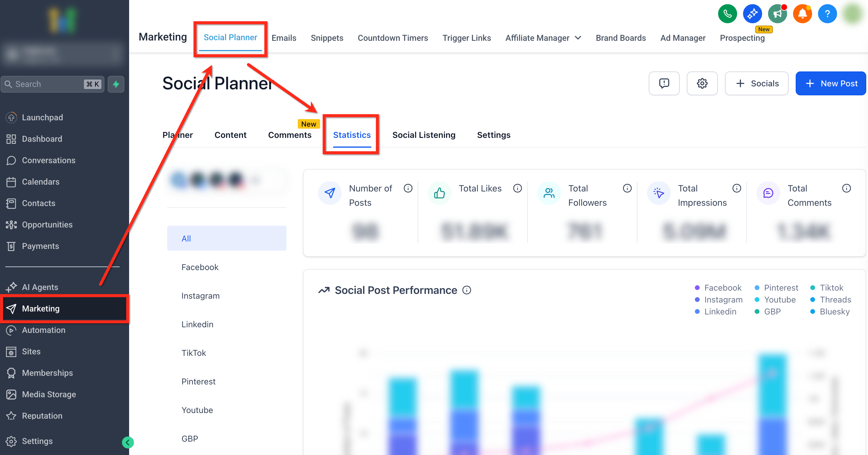Open the orange notifications bell icon
Viewport: 868px width, 455px height.
pos(802,14)
